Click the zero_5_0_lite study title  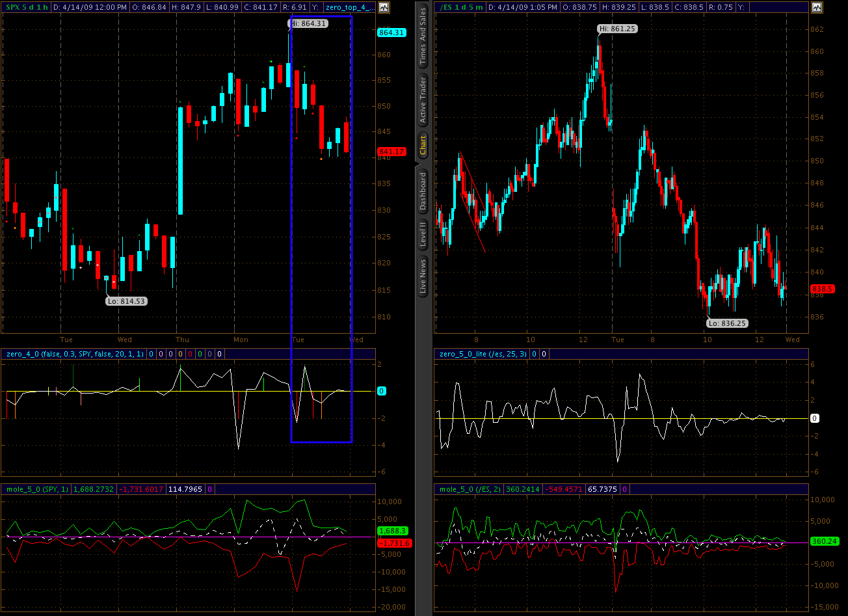coord(482,354)
